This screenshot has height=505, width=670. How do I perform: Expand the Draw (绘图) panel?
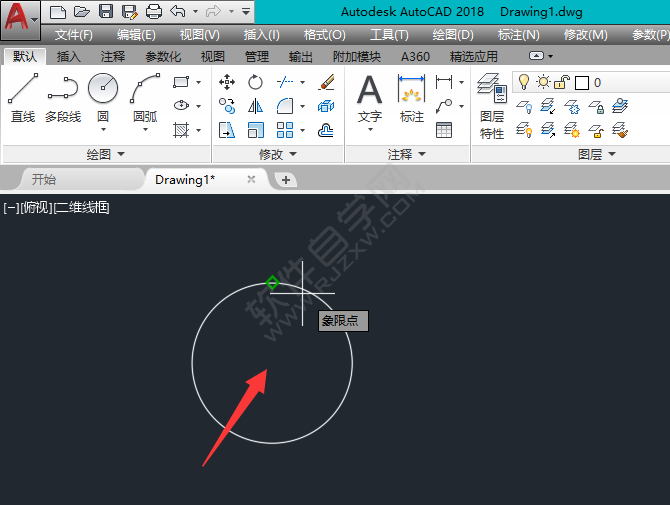click(x=106, y=154)
